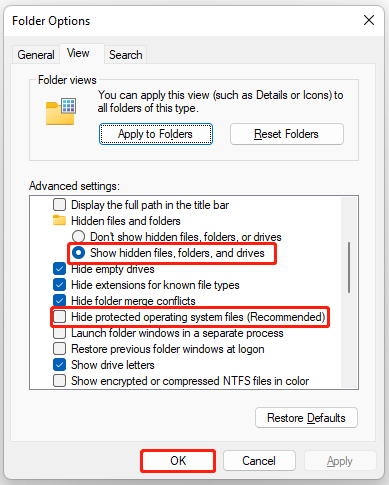Check Hide protected operating system files
This screenshot has height=485, width=389.
(59, 317)
